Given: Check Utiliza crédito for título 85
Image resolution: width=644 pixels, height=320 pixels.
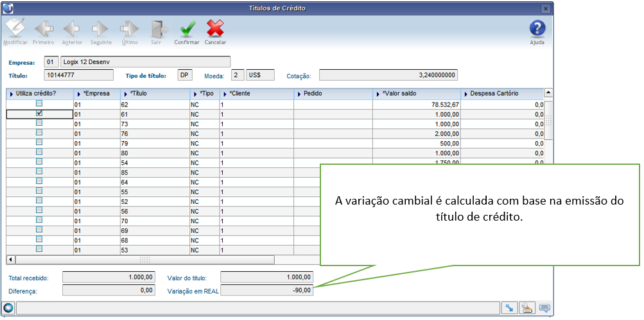Looking at the screenshot, I should [39, 171].
